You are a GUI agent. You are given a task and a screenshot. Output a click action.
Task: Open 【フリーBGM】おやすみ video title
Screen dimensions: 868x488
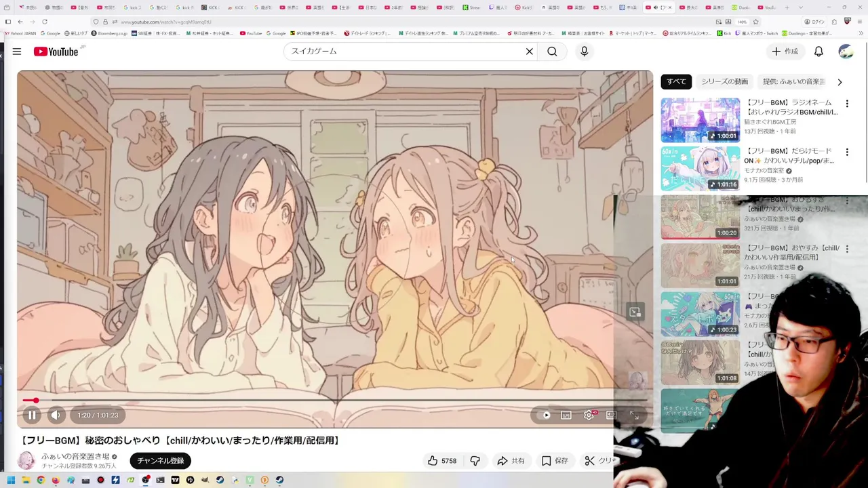pyautogui.click(x=791, y=253)
